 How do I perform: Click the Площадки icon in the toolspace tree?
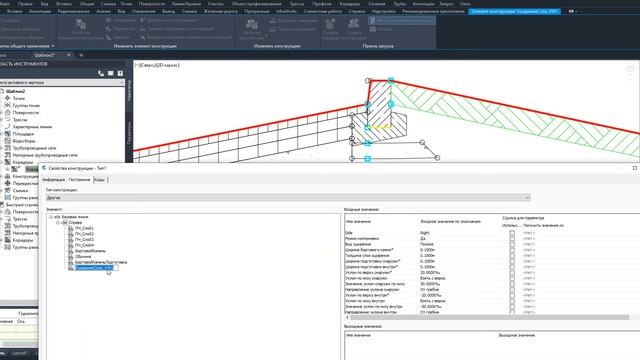7,134
